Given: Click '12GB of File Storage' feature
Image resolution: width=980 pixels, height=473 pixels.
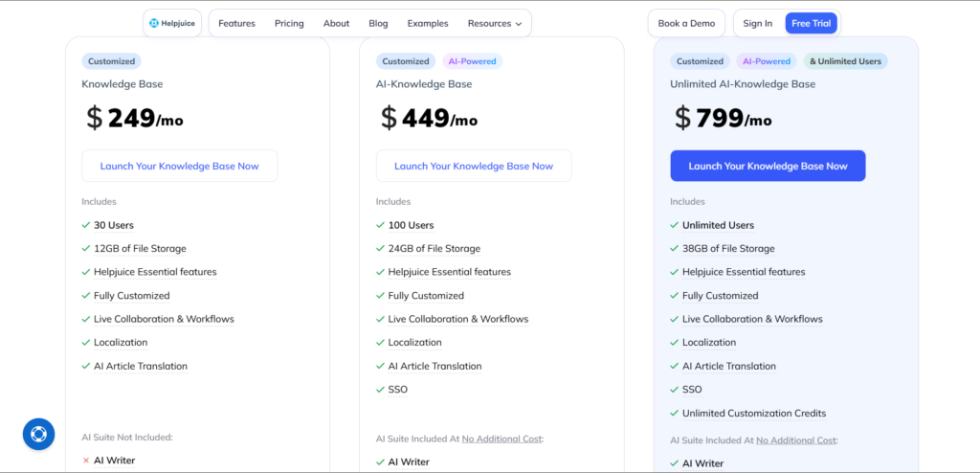Looking at the screenshot, I should click(x=140, y=248).
